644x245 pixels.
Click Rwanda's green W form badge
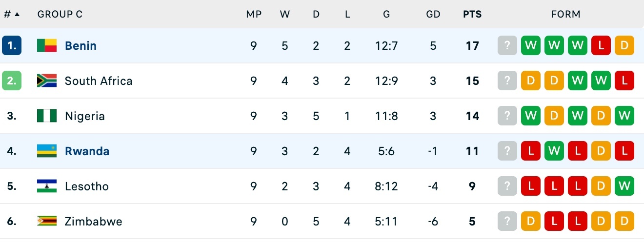click(554, 151)
